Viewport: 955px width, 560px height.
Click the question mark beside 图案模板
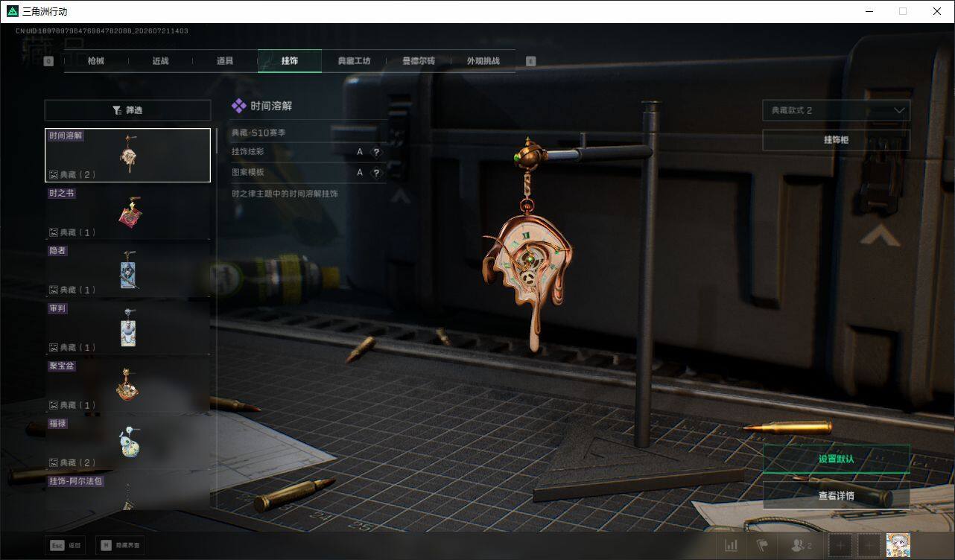click(376, 173)
